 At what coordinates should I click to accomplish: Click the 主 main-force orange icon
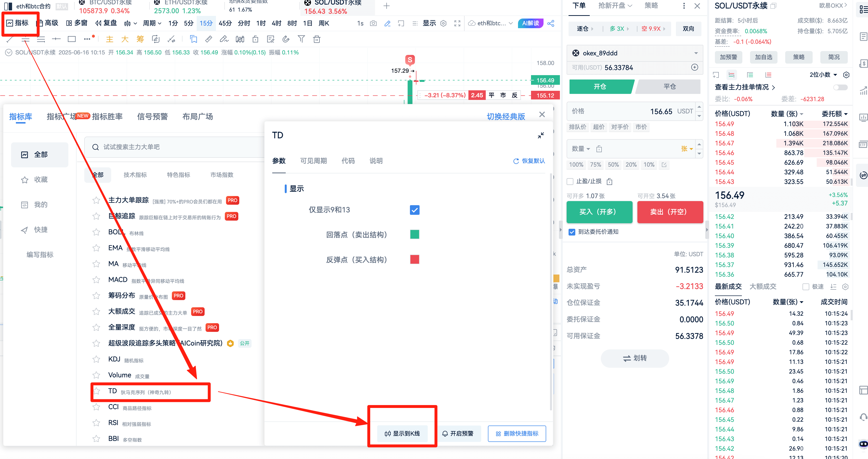(x=110, y=39)
